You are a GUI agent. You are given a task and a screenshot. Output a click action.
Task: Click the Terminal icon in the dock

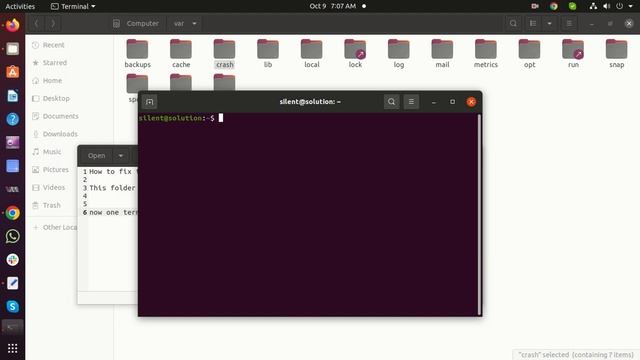click(x=13, y=327)
